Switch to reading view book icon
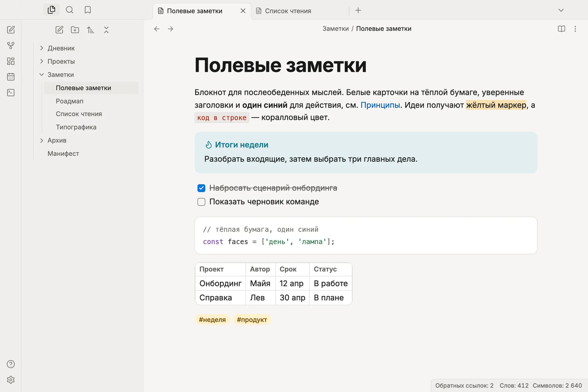The image size is (588, 392). click(561, 29)
